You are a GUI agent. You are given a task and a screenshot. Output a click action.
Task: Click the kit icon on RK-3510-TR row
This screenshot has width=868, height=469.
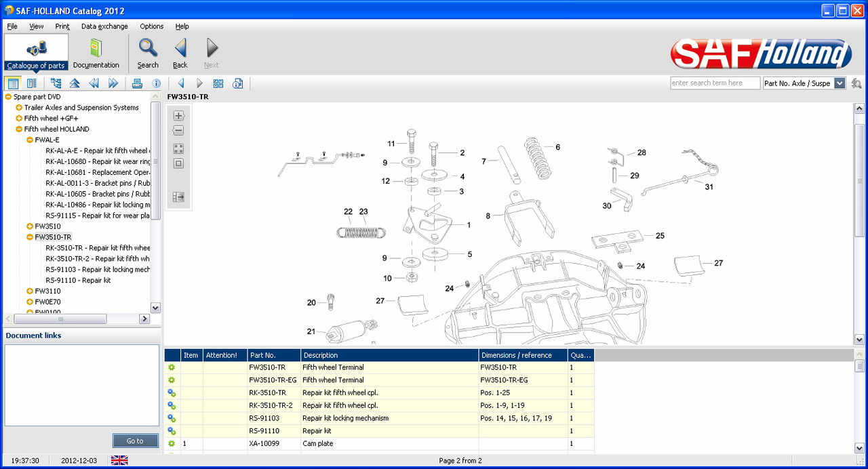[x=172, y=393]
